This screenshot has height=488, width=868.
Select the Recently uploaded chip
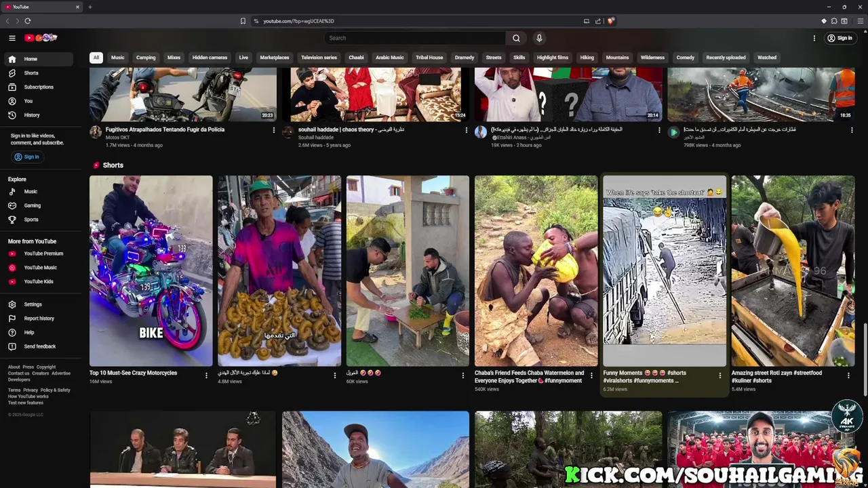726,58
